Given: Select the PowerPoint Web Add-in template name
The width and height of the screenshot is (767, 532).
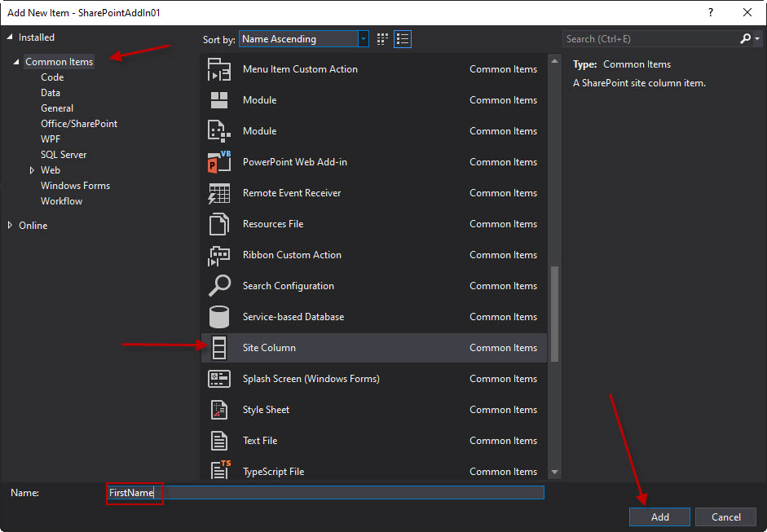Looking at the screenshot, I should (294, 162).
